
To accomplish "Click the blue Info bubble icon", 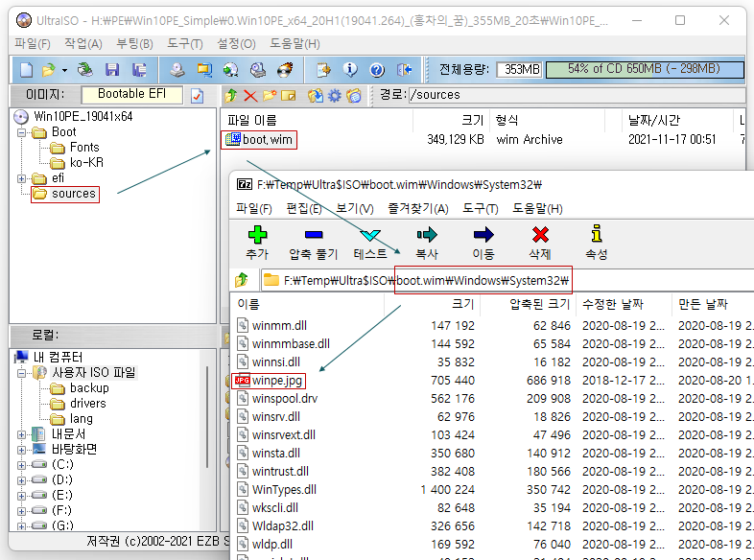I will click(x=350, y=70).
